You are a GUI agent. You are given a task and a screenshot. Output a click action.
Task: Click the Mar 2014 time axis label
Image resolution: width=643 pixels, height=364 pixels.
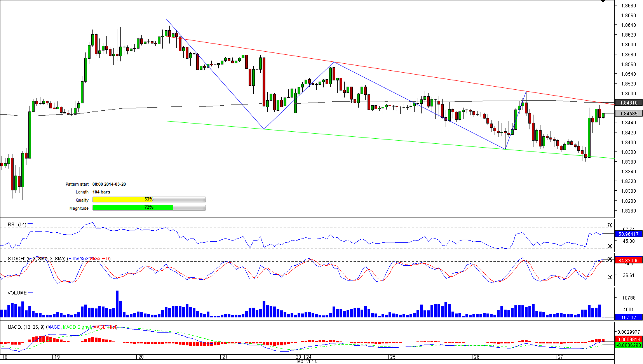click(307, 362)
